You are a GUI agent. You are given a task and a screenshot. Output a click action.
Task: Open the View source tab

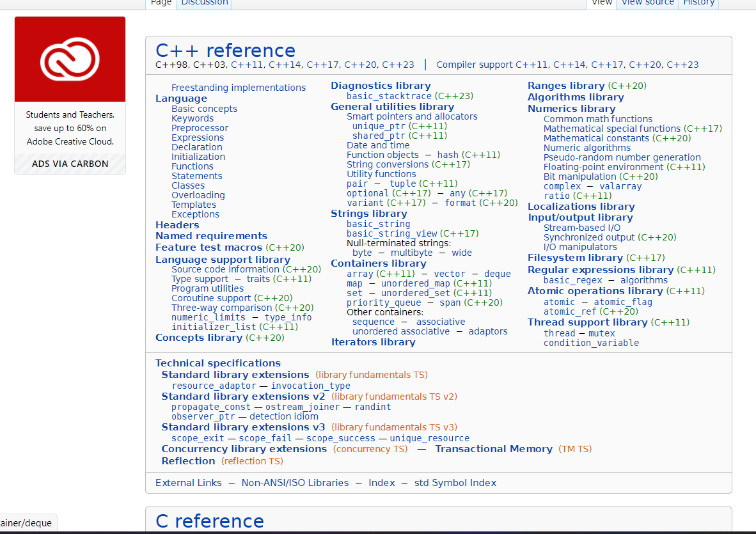[x=647, y=3]
